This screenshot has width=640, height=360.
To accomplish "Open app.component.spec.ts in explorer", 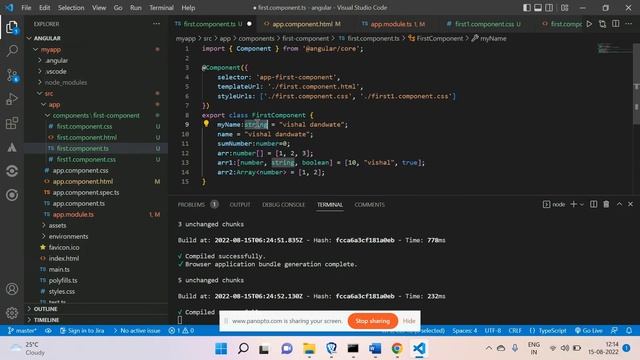I will (x=86, y=192).
